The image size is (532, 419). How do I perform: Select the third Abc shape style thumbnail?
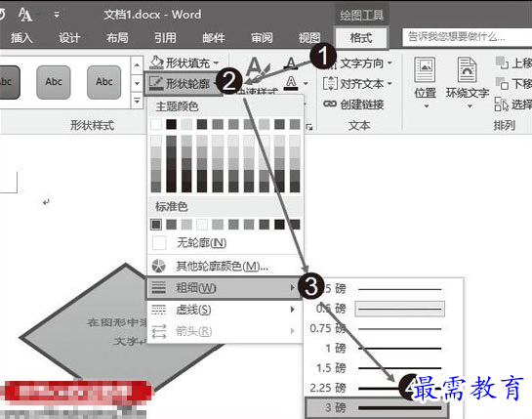[103, 82]
